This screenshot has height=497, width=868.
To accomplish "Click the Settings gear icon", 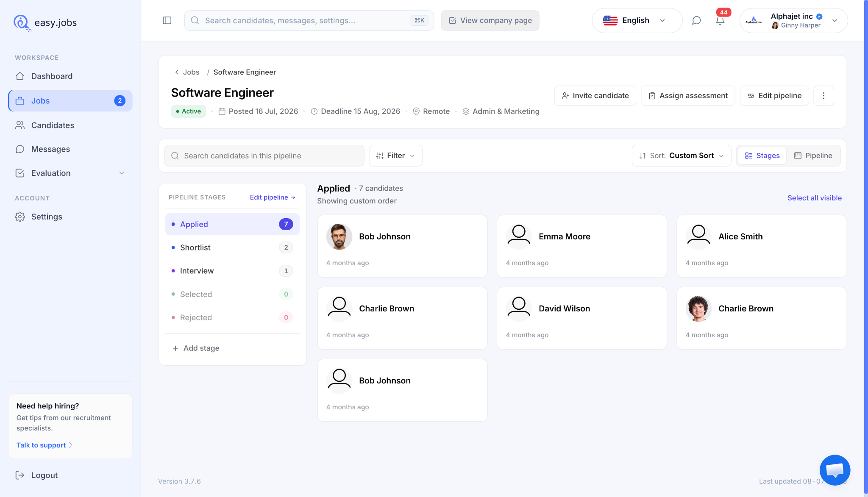I will pos(20,217).
